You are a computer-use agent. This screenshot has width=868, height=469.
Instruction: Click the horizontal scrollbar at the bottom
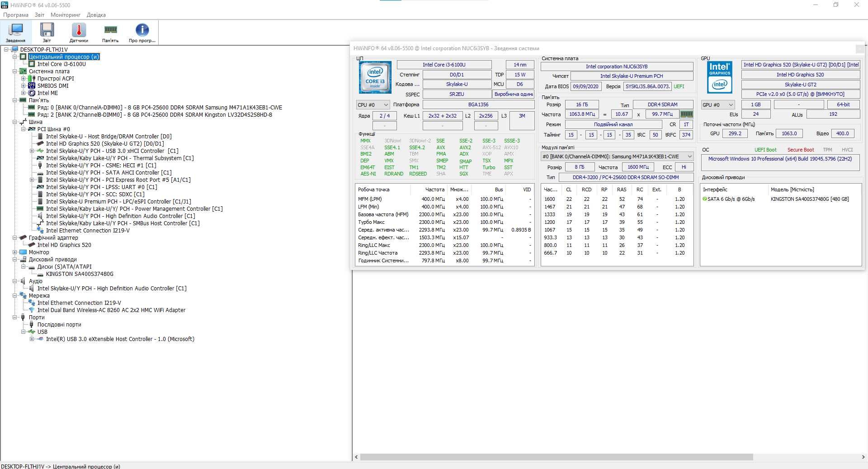coord(557,457)
